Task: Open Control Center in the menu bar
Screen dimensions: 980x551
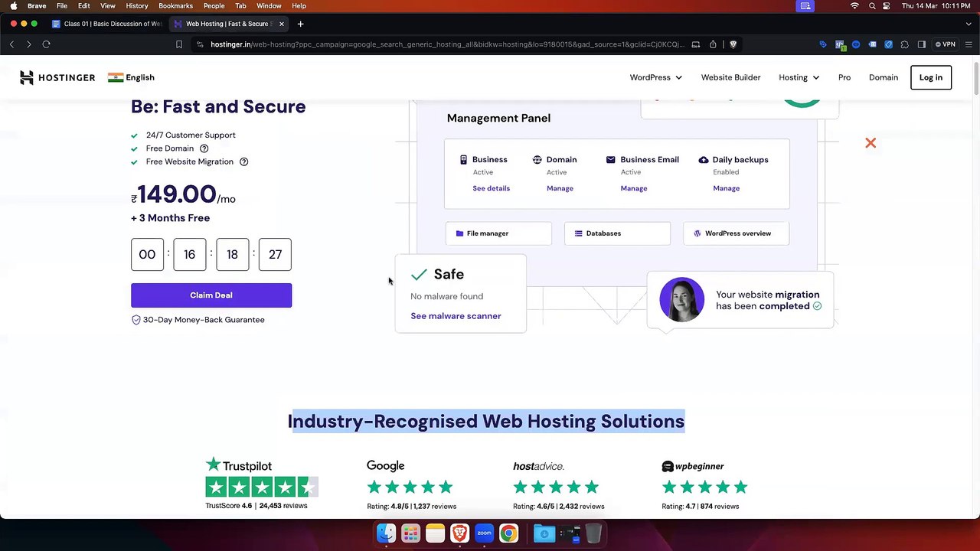Action: [887, 6]
